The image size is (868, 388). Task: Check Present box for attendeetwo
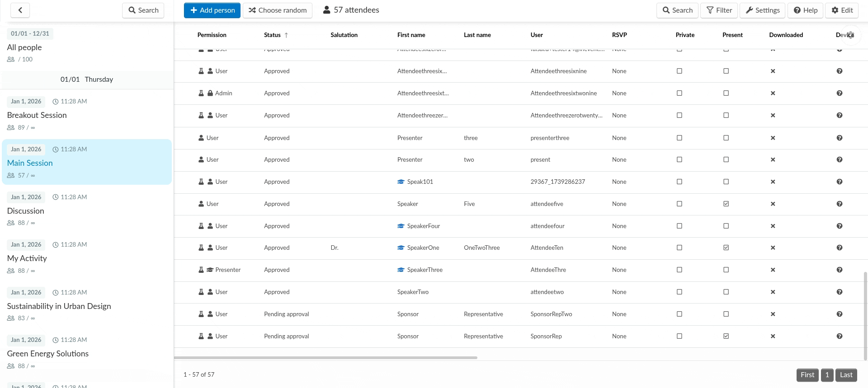coord(726,292)
